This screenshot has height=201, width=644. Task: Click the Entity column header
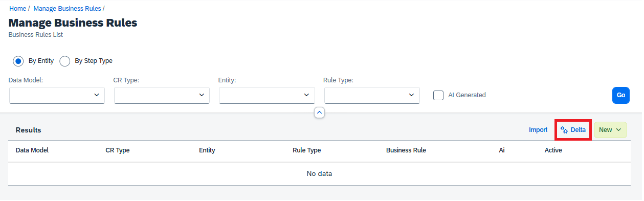click(207, 150)
